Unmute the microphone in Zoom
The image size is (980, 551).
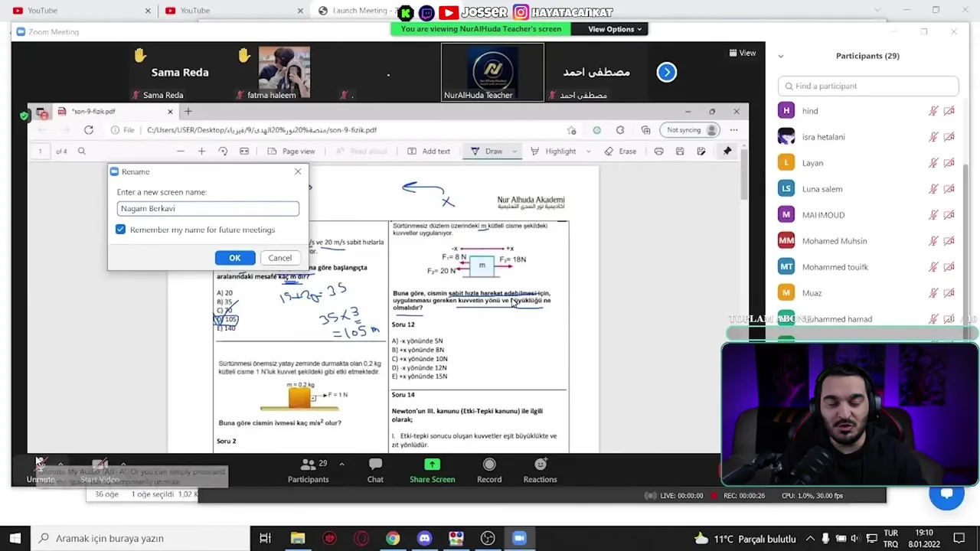(x=41, y=470)
